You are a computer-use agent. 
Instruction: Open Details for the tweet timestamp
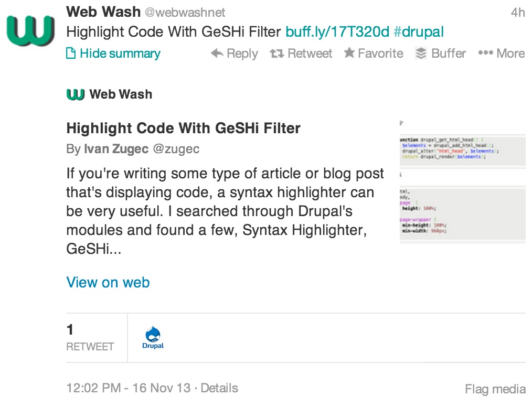click(x=219, y=388)
